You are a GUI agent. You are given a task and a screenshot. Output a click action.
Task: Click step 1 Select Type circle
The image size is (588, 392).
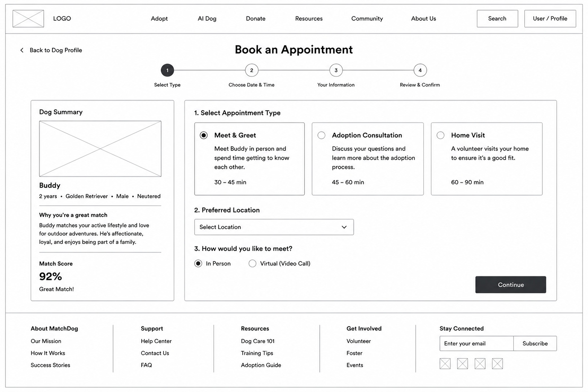(167, 70)
